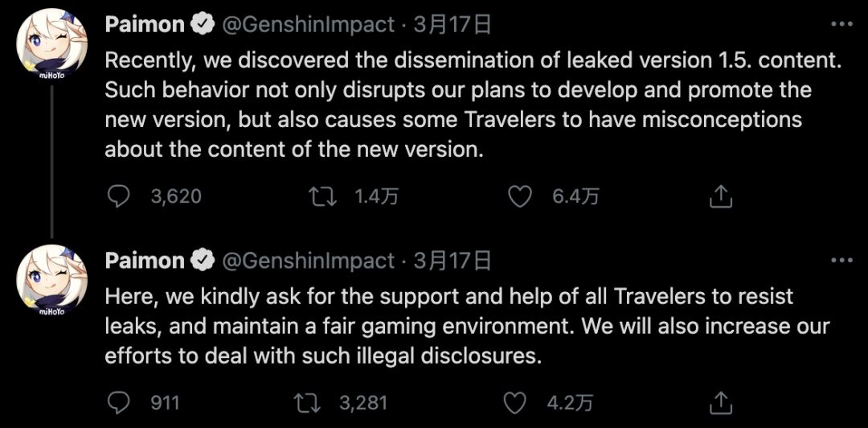Open the 3月17日 timestamp of the first tweet
The image size is (868, 428).
tap(452, 25)
